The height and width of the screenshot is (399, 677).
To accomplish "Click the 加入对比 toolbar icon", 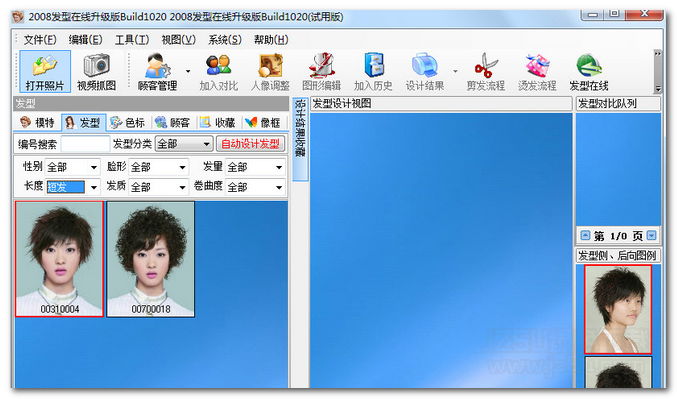I will coord(218,72).
